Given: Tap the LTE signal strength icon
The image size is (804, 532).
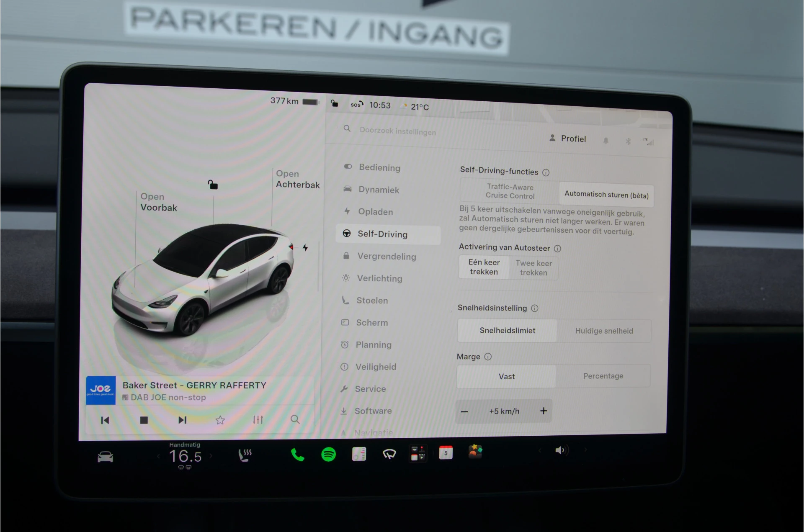Looking at the screenshot, I should coord(648,142).
